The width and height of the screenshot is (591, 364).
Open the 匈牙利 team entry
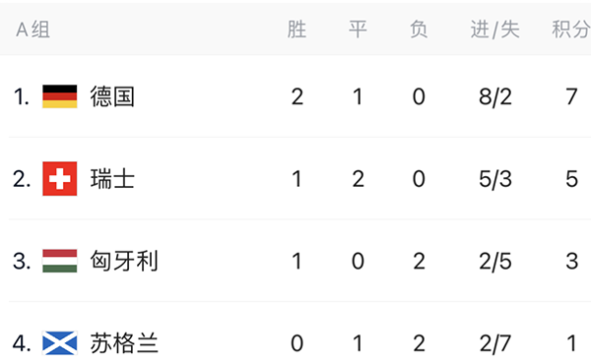124,261
